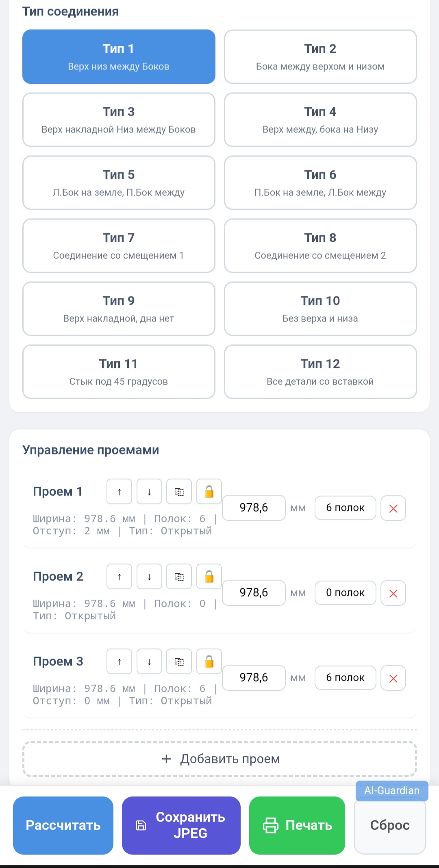The width and height of the screenshot is (439, 868).
Task: Remove Проем 3 with red X
Action: [x=393, y=678]
